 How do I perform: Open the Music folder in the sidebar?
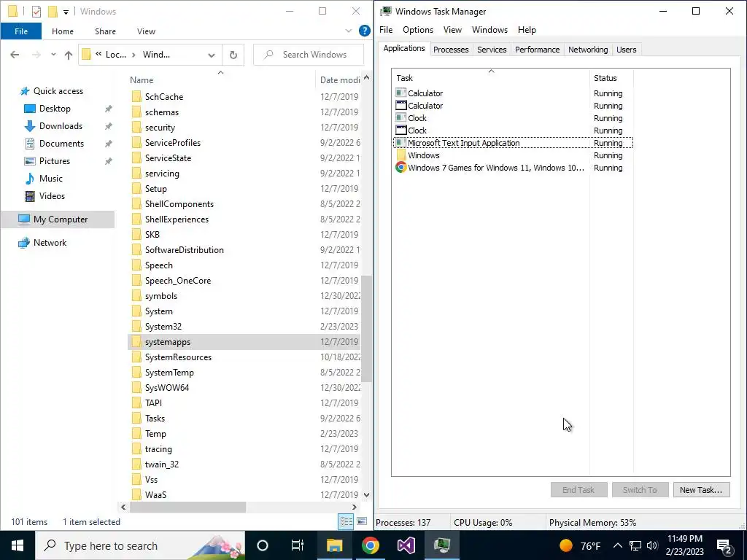point(50,179)
